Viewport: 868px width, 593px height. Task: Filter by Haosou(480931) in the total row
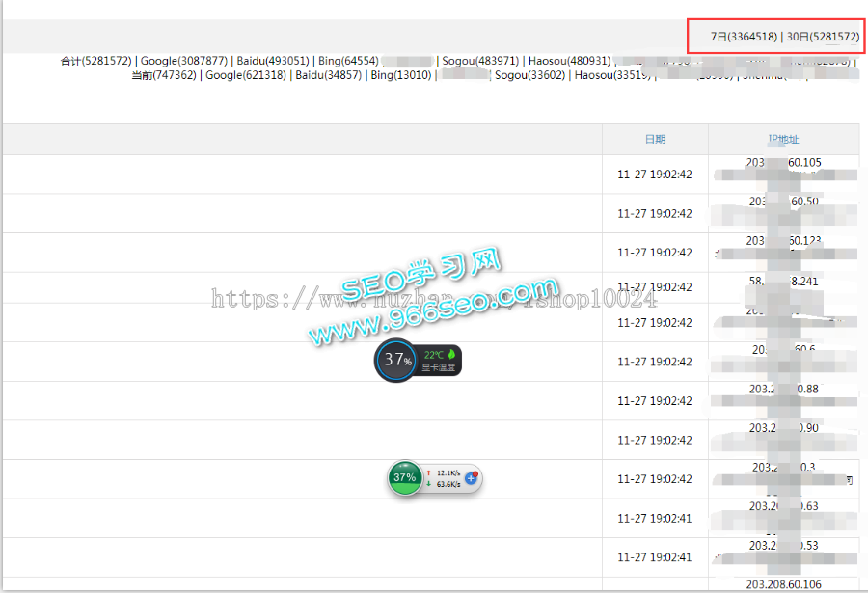click(x=569, y=61)
